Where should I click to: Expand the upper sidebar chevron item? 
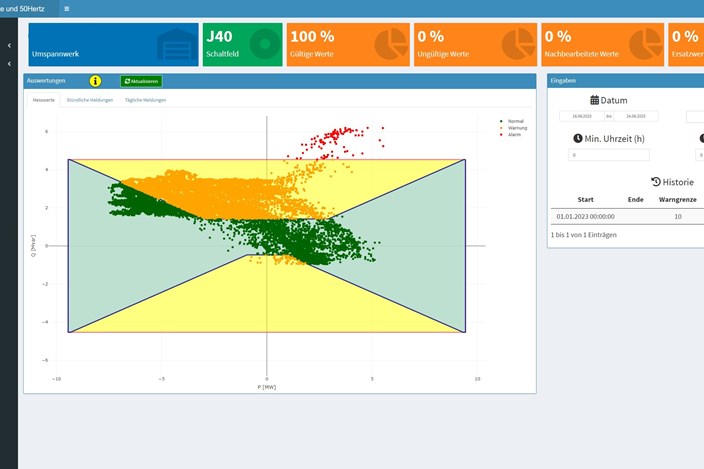[x=9, y=46]
